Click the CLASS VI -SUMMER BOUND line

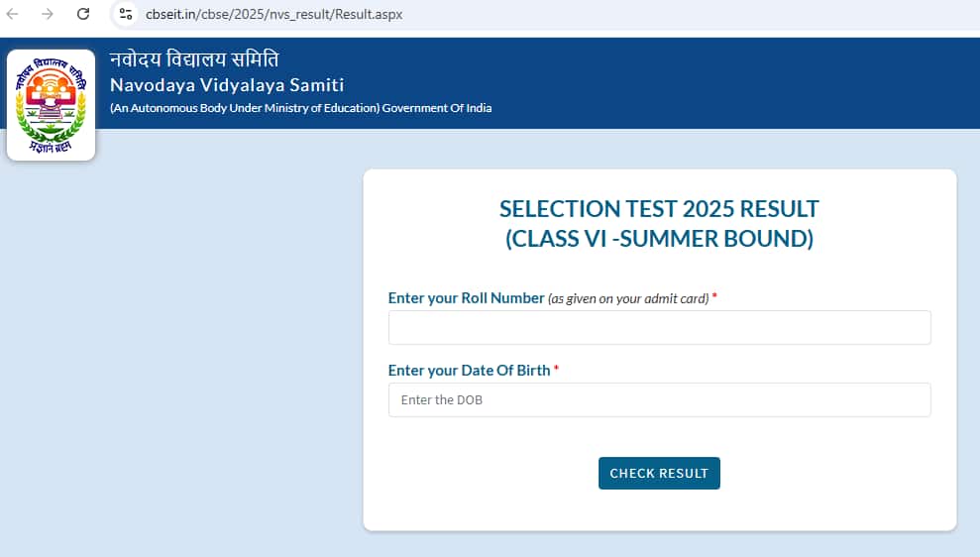tap(659, 239)
